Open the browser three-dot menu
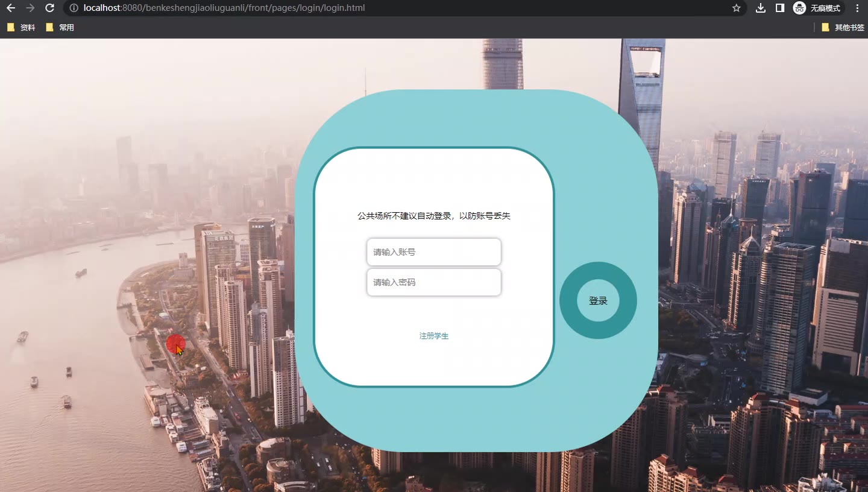The width and height of the screenshot is (868, 492). click(x=857, y=8)
